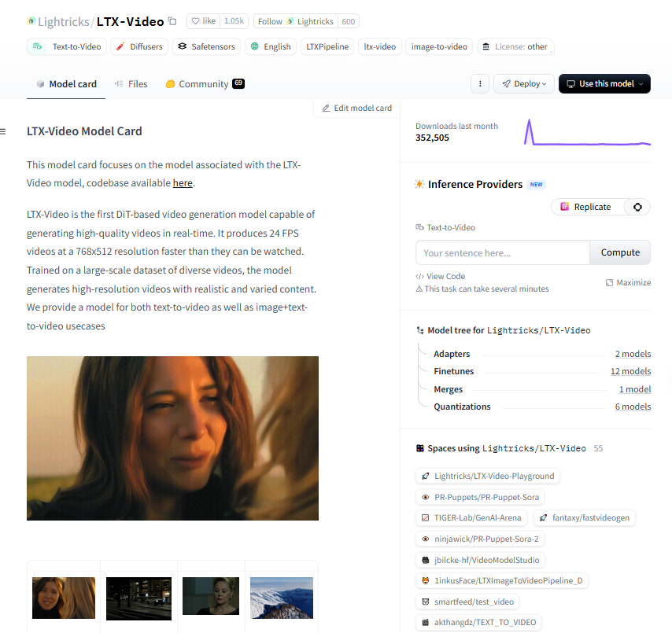
Task: Open Lightricks organization link in title
Action: click(64, 21)
